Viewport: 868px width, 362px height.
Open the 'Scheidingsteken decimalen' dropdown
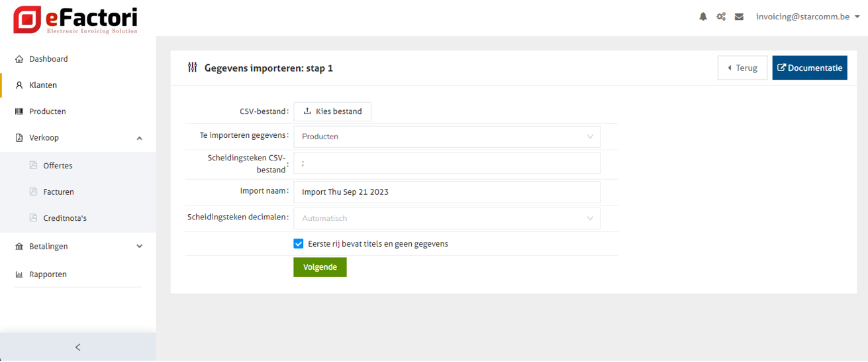pyautogui.click(x=447, y=218)
